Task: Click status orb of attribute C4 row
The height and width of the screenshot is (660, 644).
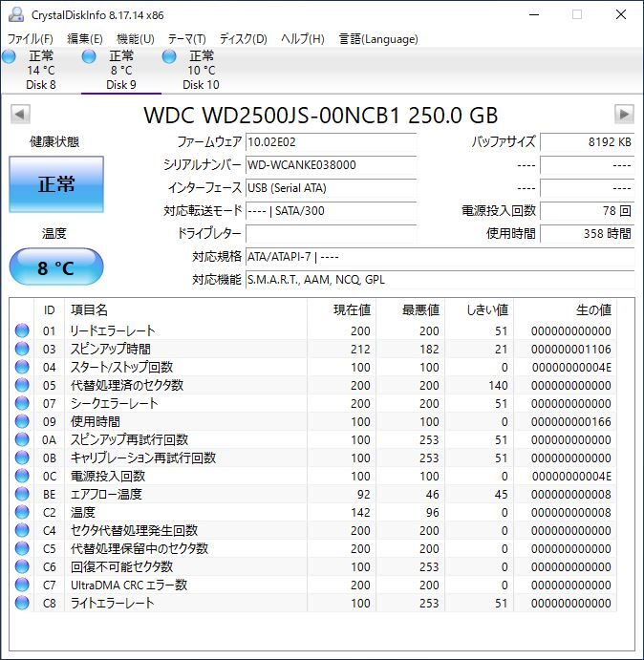Action: [22, 530]
